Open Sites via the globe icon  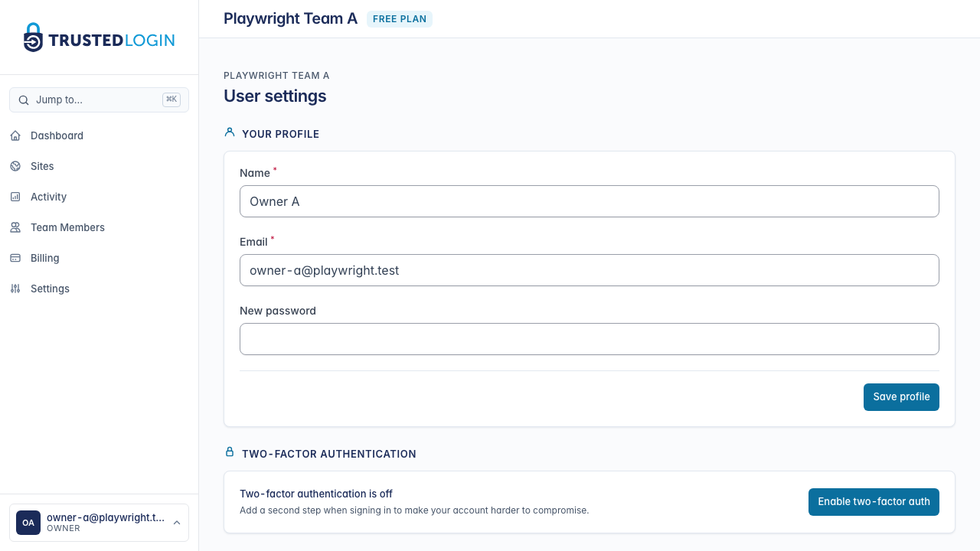pyautogui.click(x=15, y=166)
